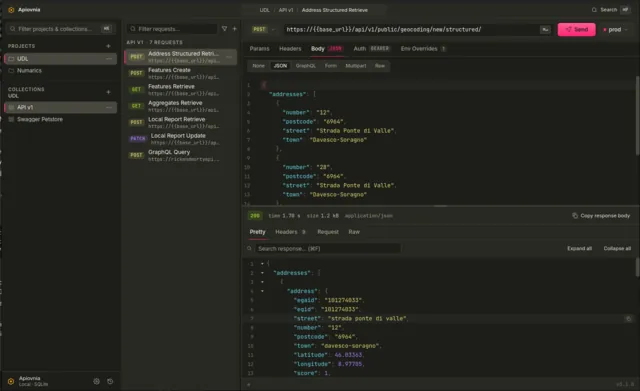Select the Form body type
The height and width of the screenshot is (391, 640).
pyautogui.click(x=331, y=66)
